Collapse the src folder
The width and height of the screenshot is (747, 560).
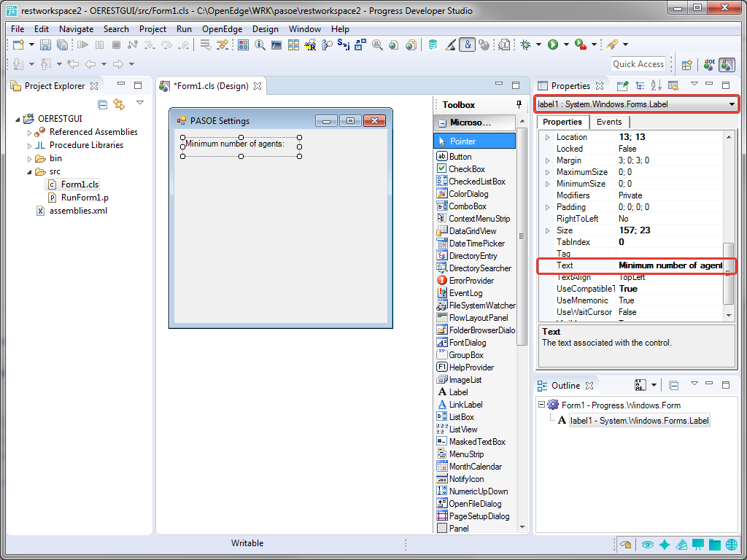coord(29,172)
